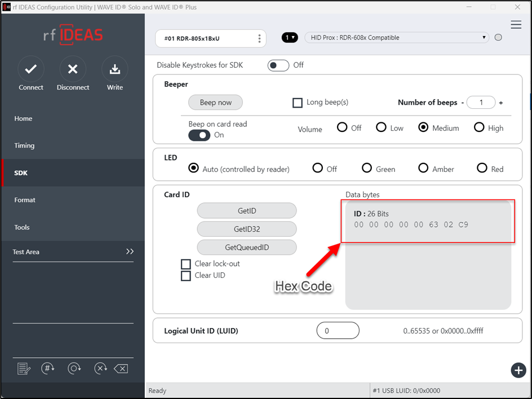Select Volume Off radio button
The width and height of the screenshot is (532, 399).
pyautogui.click(x=342, y=127)
